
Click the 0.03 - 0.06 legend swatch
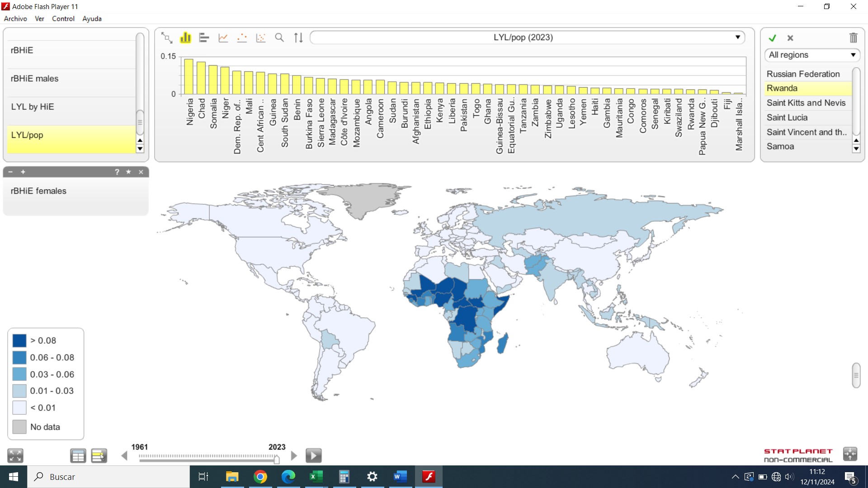(x=19, y=374)
